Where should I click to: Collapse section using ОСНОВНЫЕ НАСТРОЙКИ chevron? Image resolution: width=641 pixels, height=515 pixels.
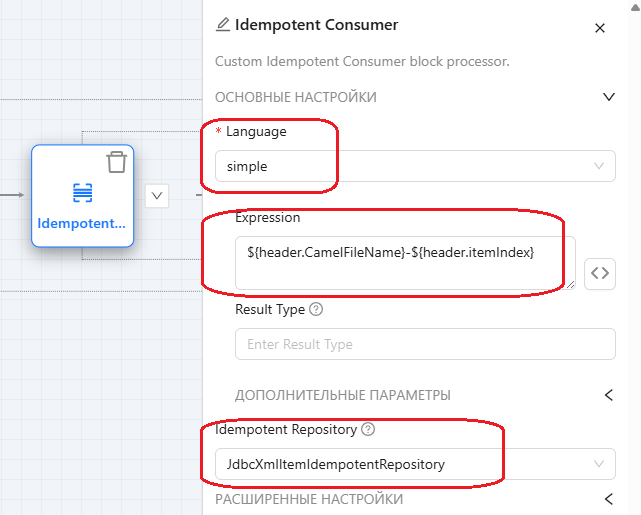point(608,97)
